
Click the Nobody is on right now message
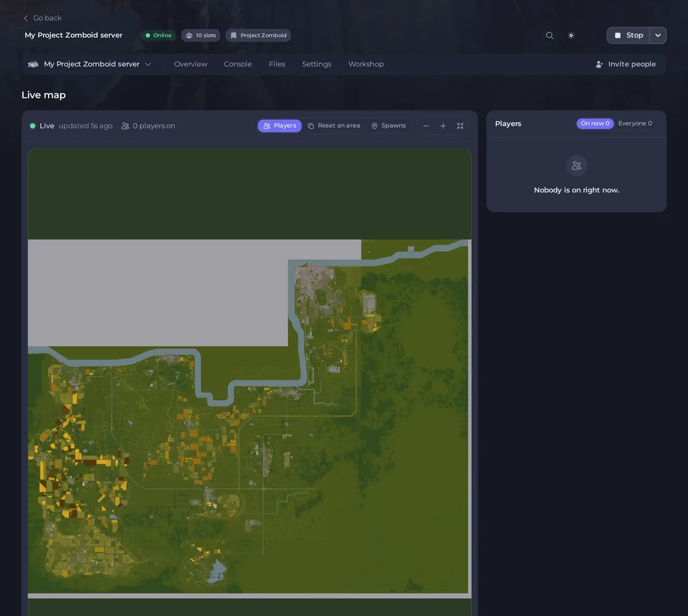coord(577,190)
